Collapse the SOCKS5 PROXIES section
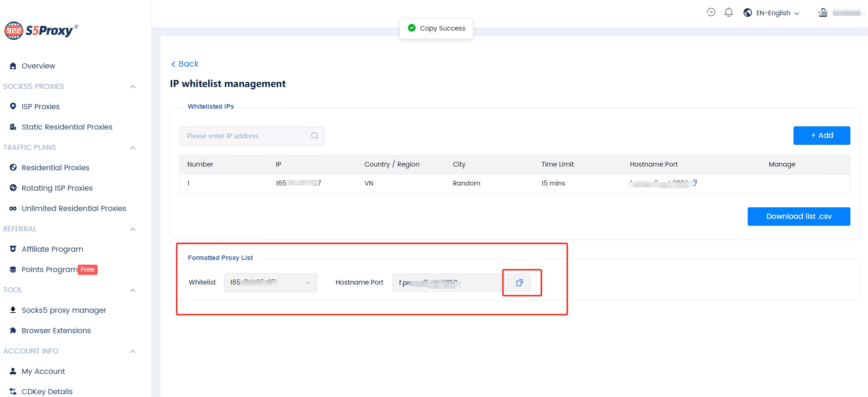The height and width of the screenshot is (397, 868). (133, 87)
